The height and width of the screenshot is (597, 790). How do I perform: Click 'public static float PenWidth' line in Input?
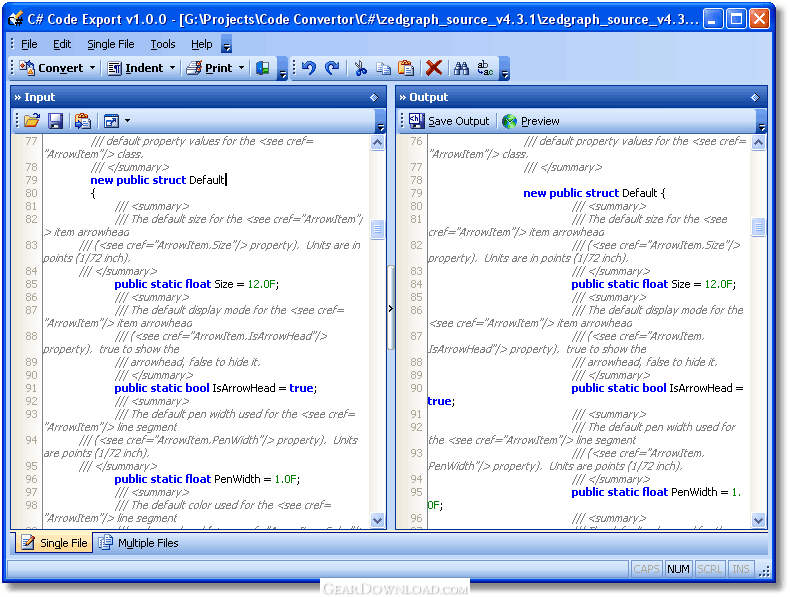pyautogui.click(x=207, y=479)
